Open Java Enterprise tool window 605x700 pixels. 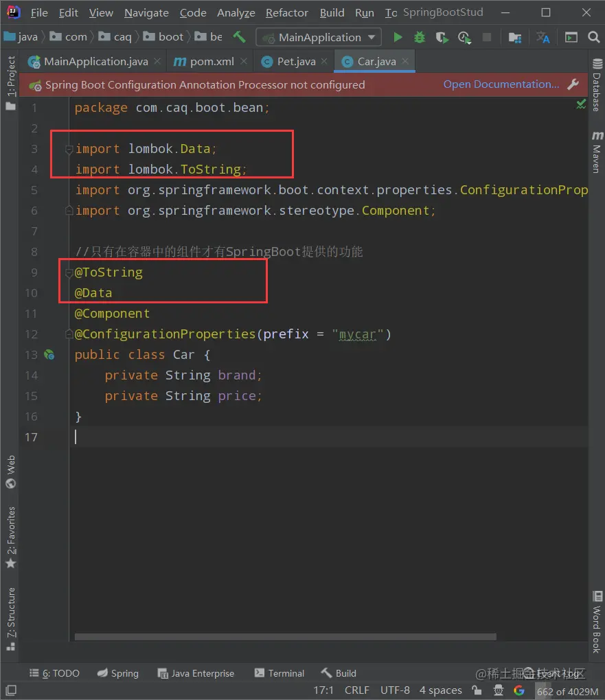196,673
